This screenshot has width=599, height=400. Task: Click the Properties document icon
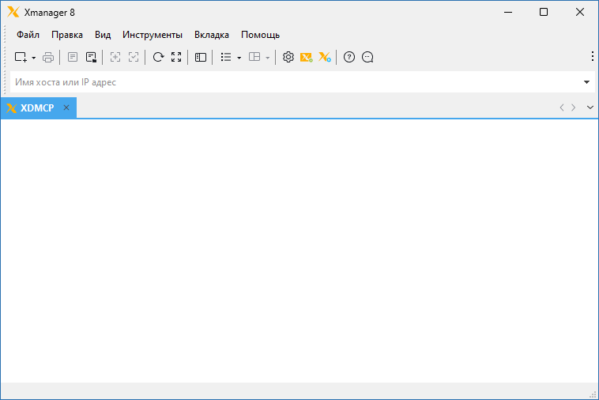click(x=73, y=57)
